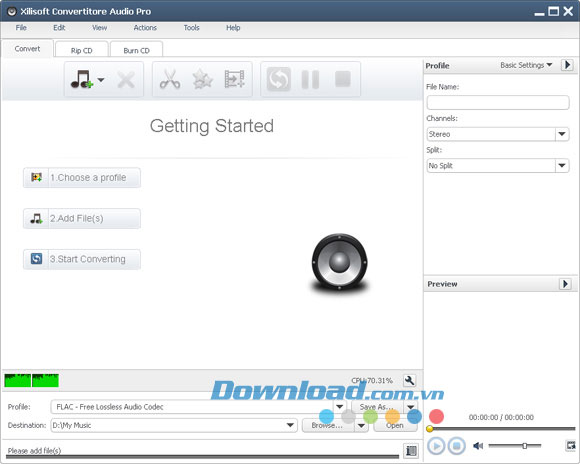Open the Edit menu
Viewport: 580px width, 464px height.
coord(59,27)
